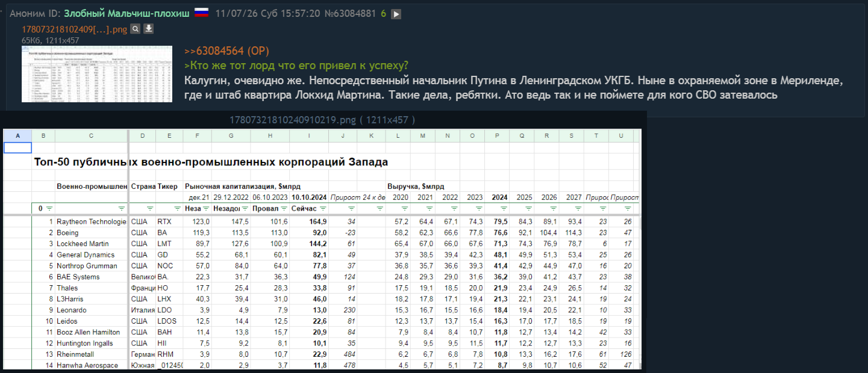Click the bold value 164,9 for Raytheon
This screenshot has height=373, width=868.
(x=317, y=221)
